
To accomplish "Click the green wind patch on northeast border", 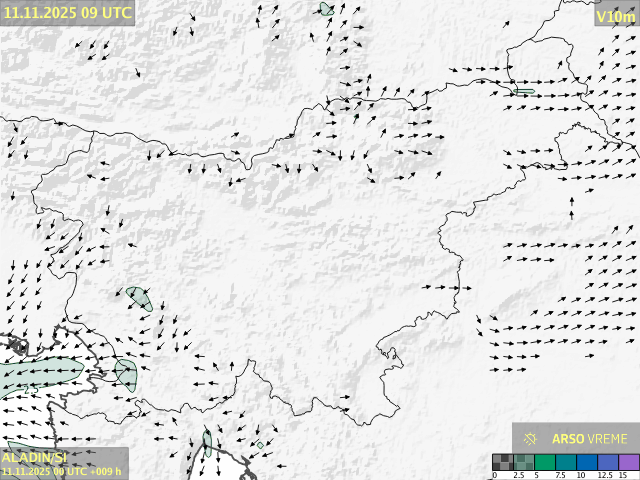I will tap(523, 92).
